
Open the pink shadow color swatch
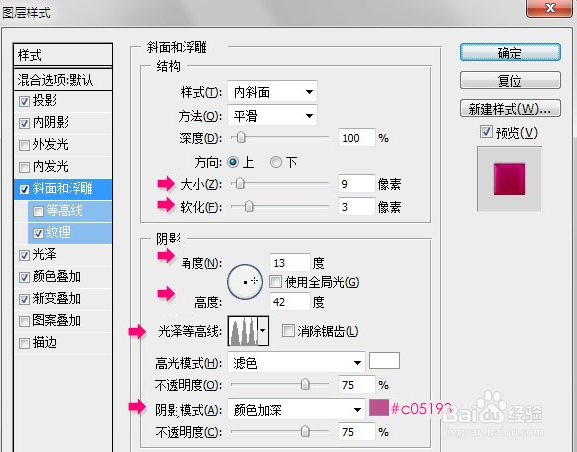[x=379, y=407]
